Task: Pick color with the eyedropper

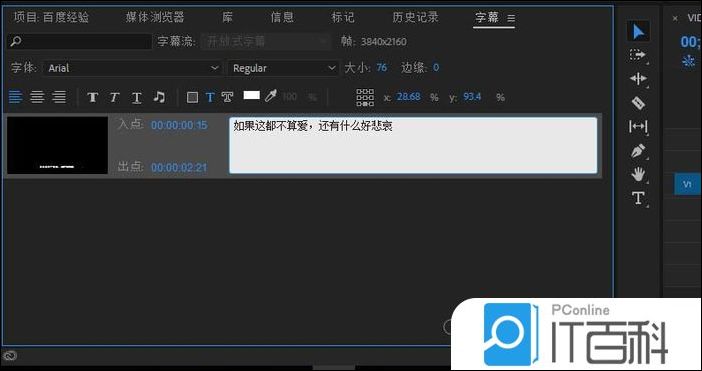Action: tap(270, 96)
